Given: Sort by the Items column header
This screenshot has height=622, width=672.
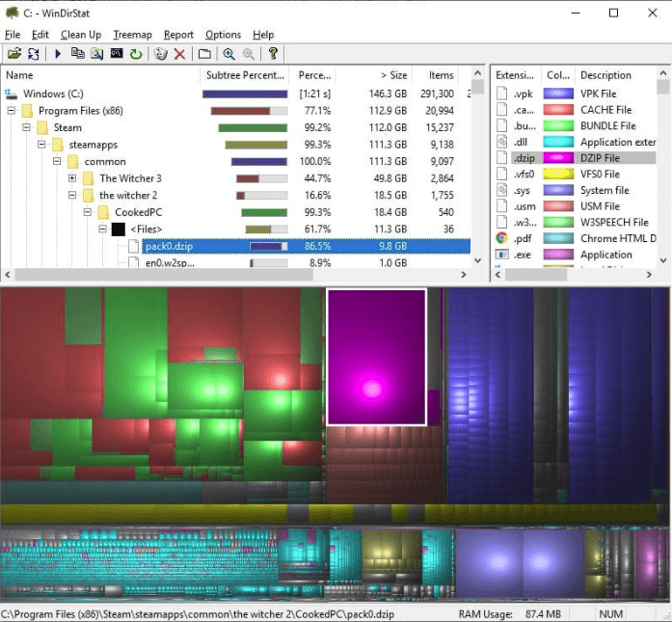Looking at the screenshot, I should pyautogui.click(x=436, y=75).
